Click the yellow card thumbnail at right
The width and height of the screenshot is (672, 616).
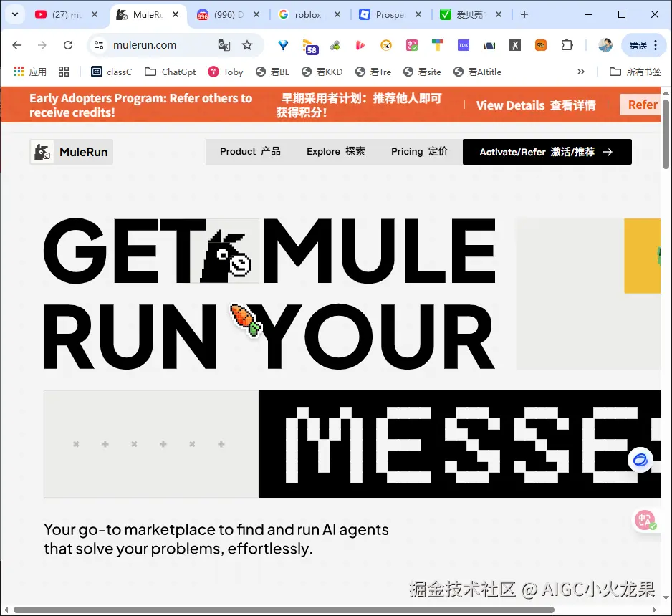642,256
